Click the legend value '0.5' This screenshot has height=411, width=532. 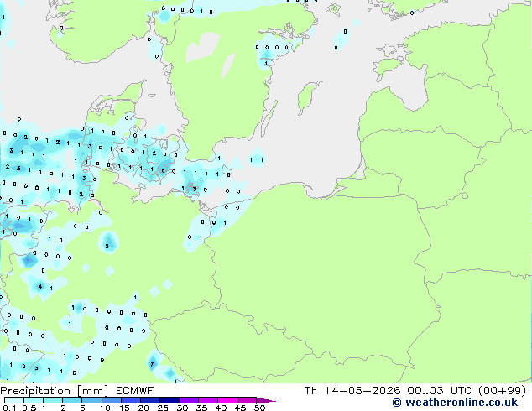(29, 408)
